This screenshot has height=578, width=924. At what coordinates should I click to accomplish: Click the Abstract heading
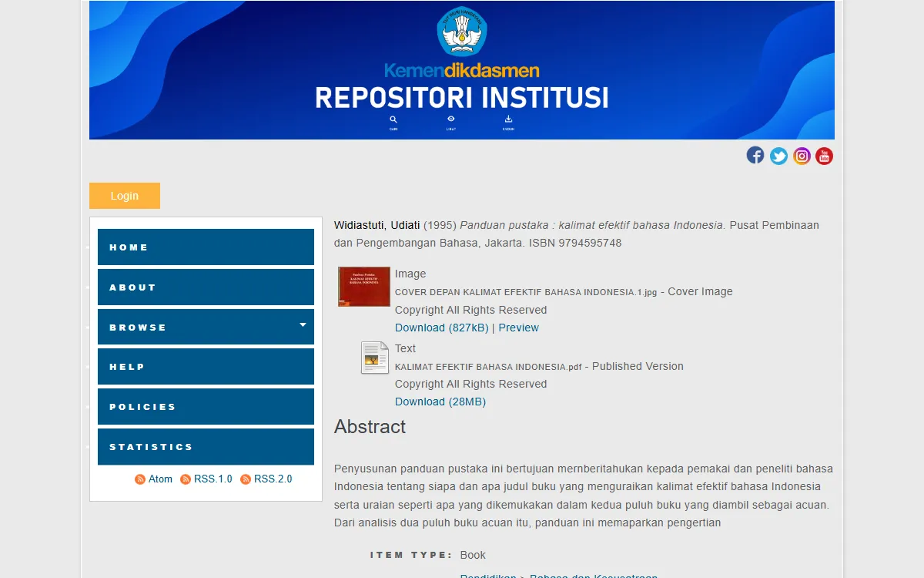tap(370, 427)
